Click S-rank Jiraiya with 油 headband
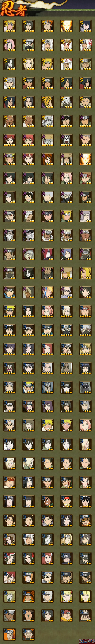95x644 pixels. point(47,45)
